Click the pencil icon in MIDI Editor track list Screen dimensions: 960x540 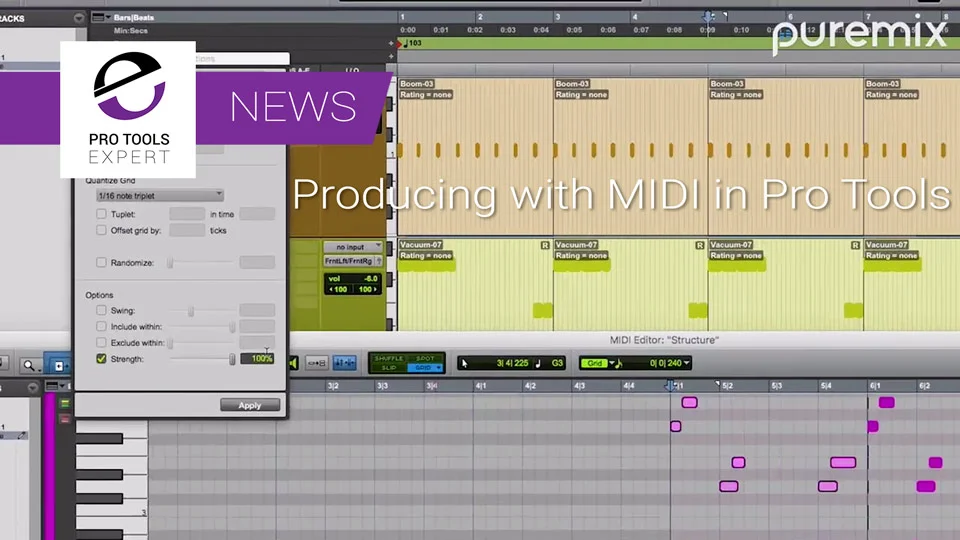coord(21,435)
